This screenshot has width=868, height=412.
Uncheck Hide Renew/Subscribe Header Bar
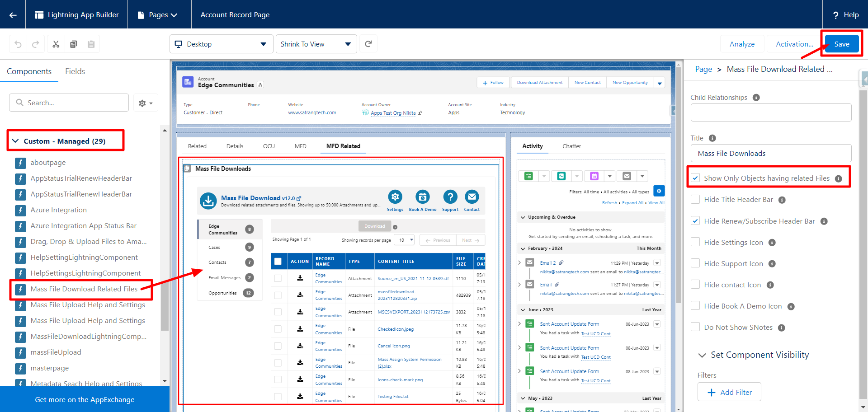tap(695, 221)
